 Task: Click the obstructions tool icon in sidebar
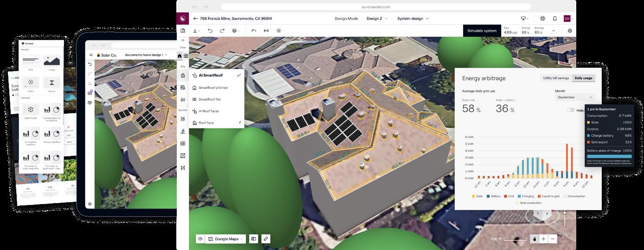[x=183, y=87]
